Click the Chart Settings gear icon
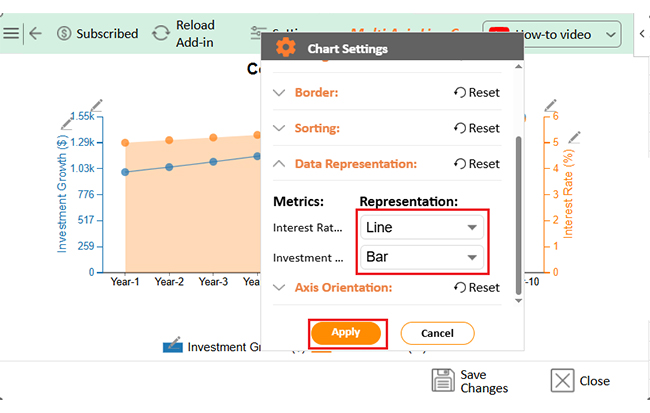 coord(286,47)
